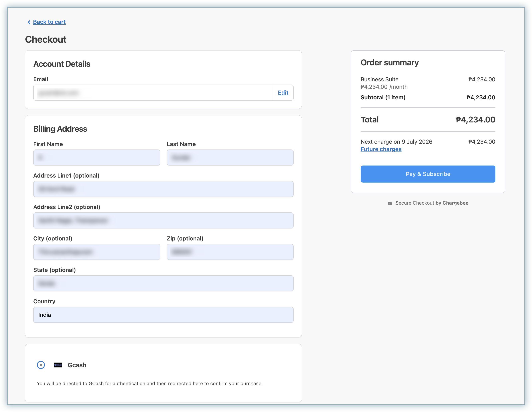Viewport: 532px width, 412px height.
Task: Click the Billing Address heading
Action: (x=60, y=129)
